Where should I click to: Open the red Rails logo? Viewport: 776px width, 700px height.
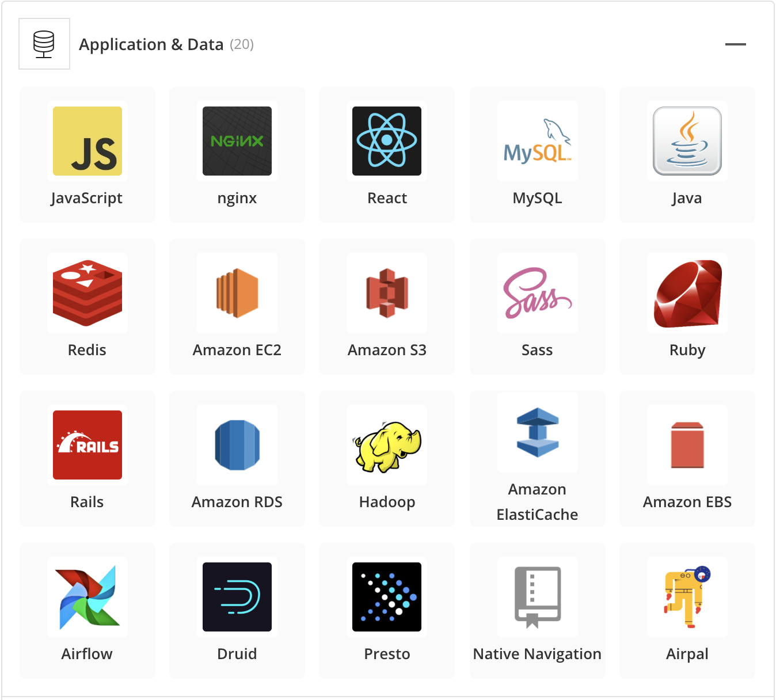coord(88,445)
